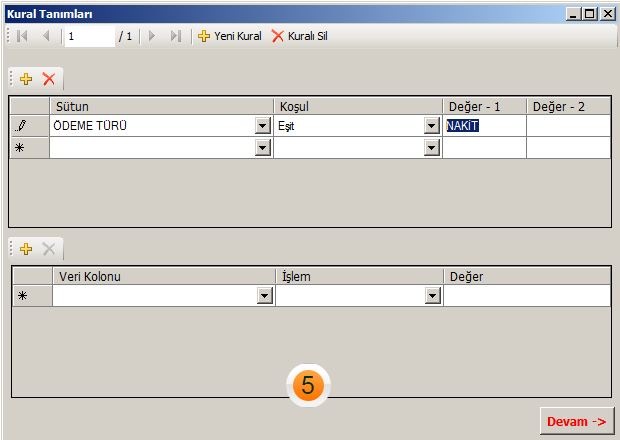Open the Sütun dropdown in the new empty row
The width and height of the screenshot is (620, 440).
click(263, 148)
